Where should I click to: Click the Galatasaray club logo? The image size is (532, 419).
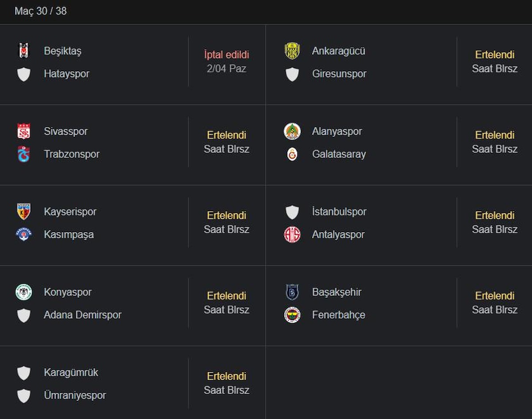(x=292, y=154)
